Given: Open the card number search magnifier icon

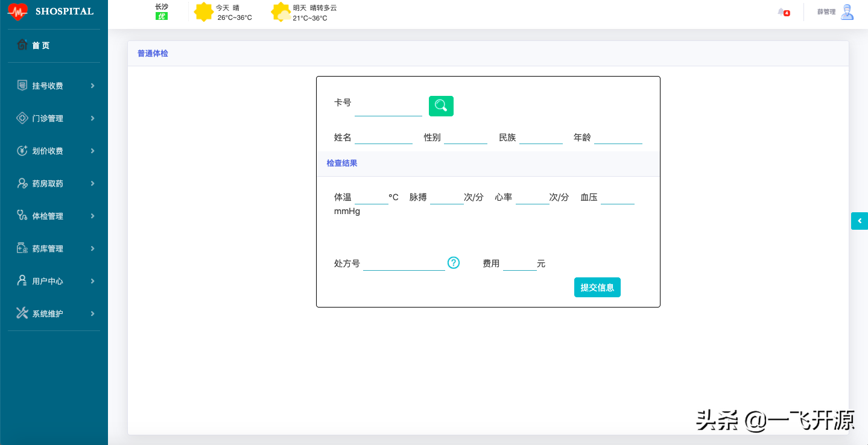Looking at the screenshot, I should pyautogui.click(x=440, y=106).
